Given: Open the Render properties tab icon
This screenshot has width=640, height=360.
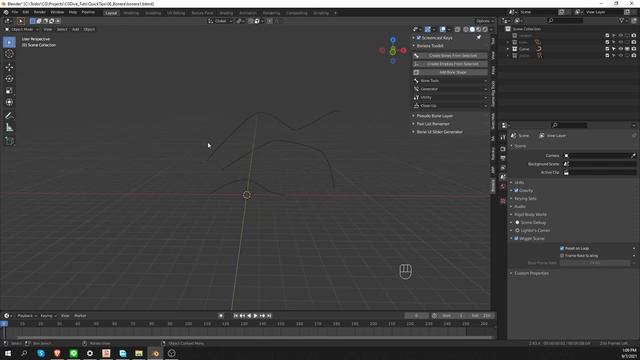Looking at the screenshot, I should point(503,149).
